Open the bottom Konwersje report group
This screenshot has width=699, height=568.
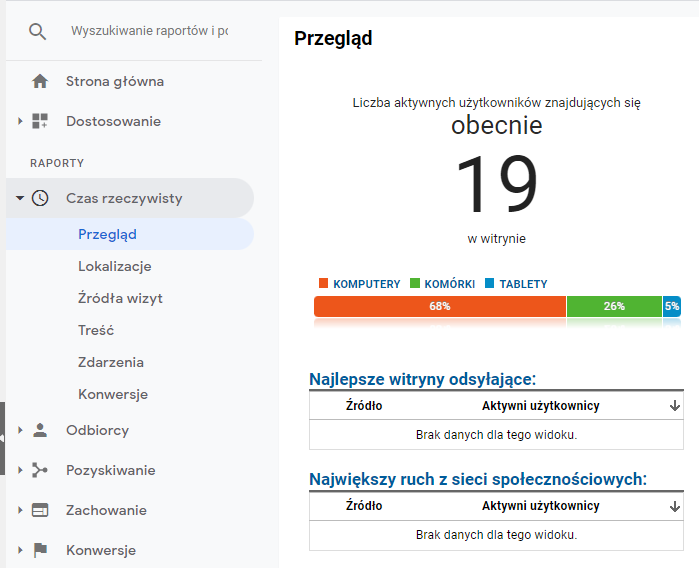101,550
